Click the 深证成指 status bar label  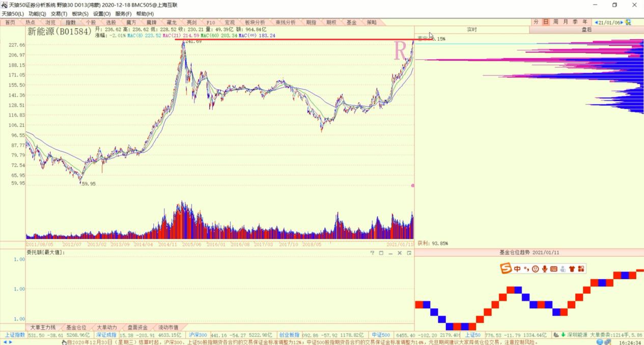coord(106,335)
